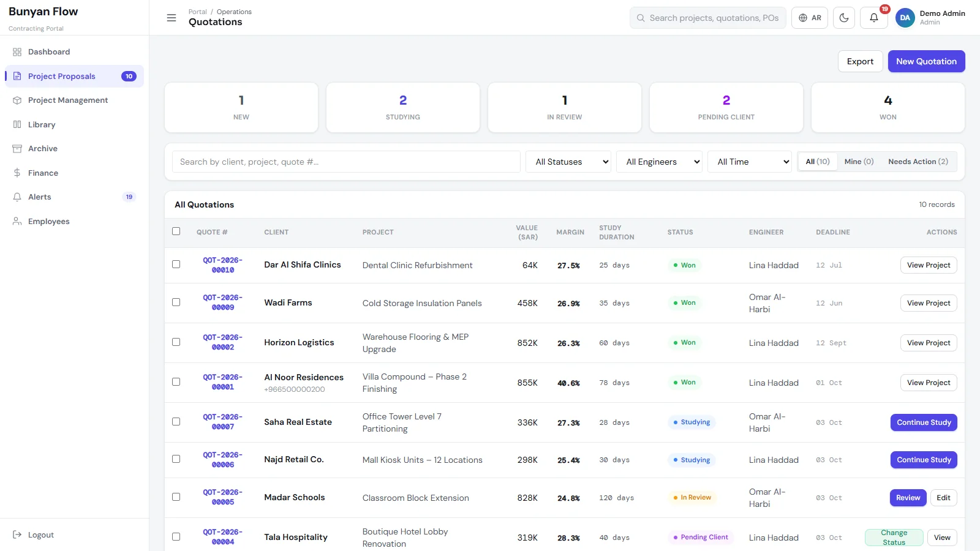Select the Mine (0) tab
Viewport: 980px width, 551px height.
[x=859, y=162]
